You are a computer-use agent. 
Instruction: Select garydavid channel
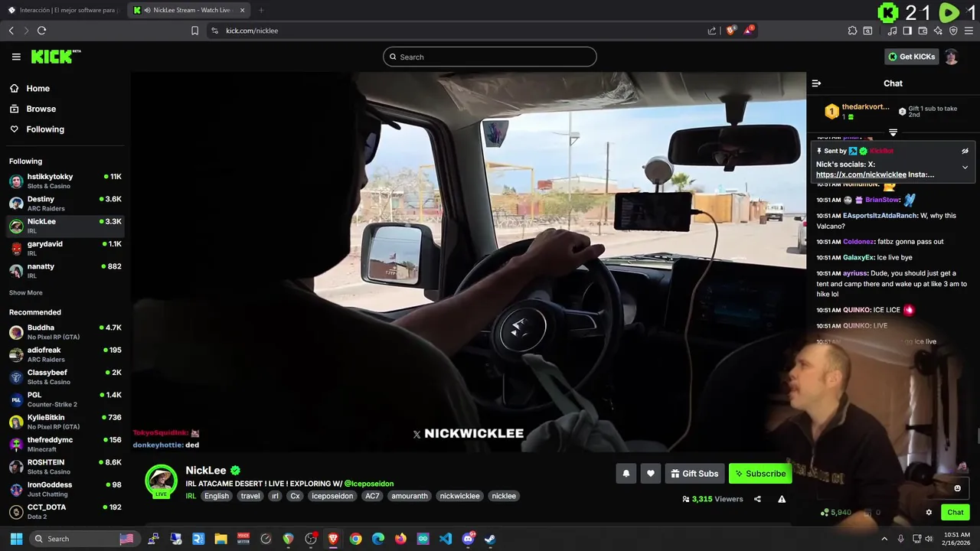[65, 248]
